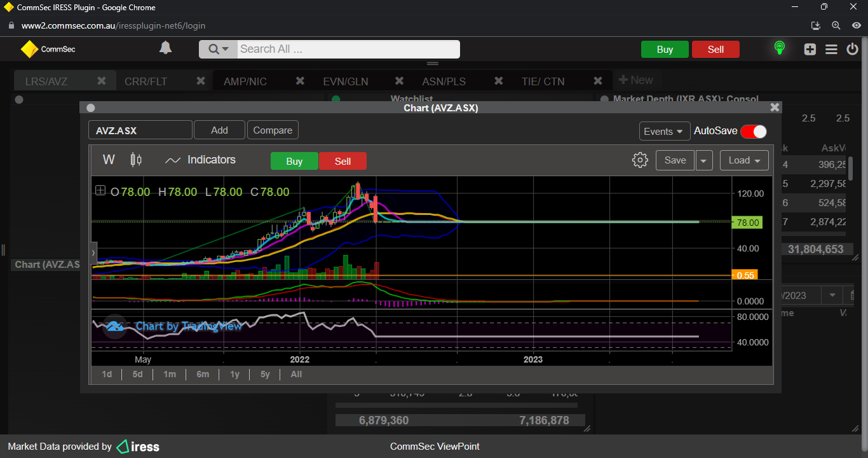Close the TIE/ CTN tab

[598, 81]
